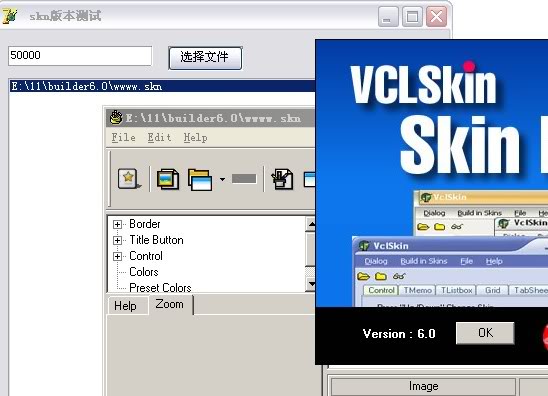The height and width of the screenshot is (396, 548).
Task: Expand the Title Button tree node
Action: pos(117,240)
